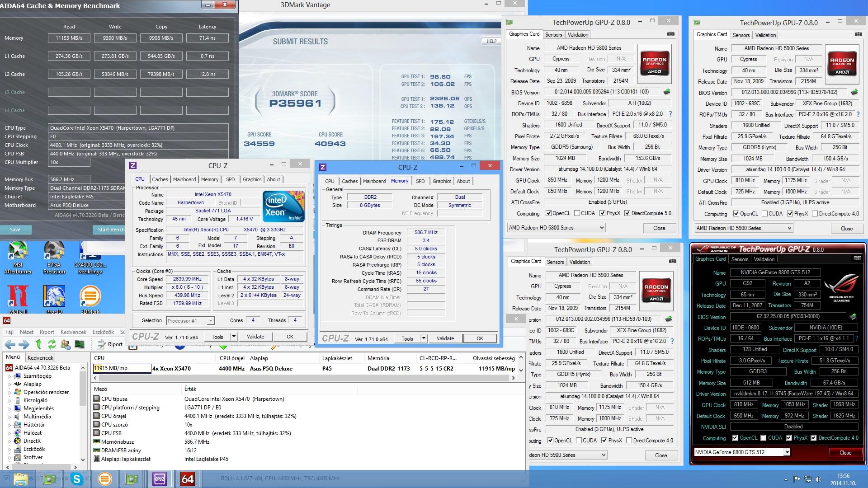
Task: Click the Intel Xeon inside logo in CPU-Z
Action: (284, 206)
